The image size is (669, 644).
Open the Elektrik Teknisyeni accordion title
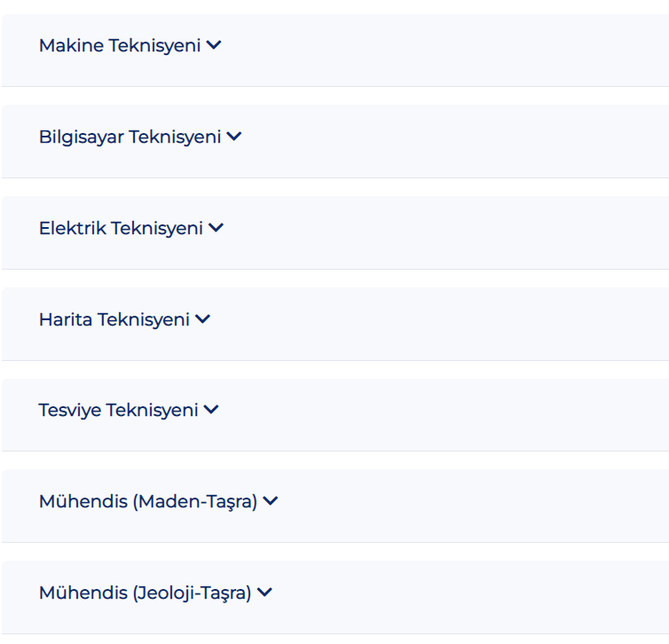121,228
